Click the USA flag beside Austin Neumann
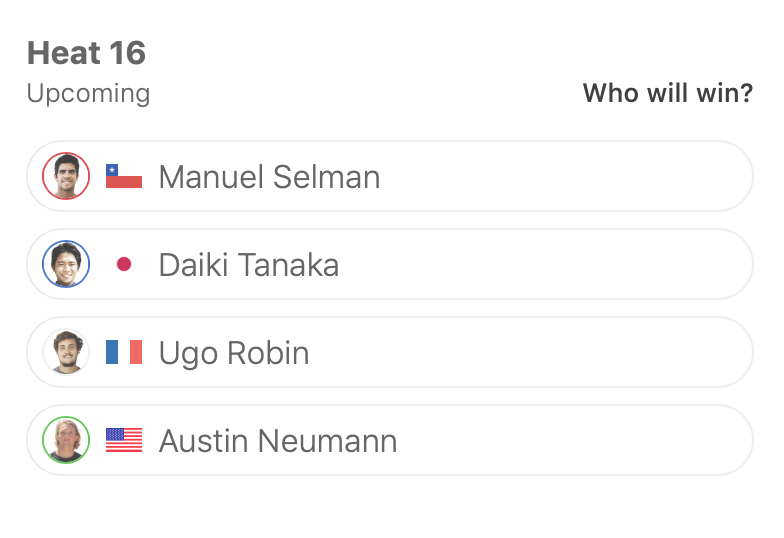The image size is (784, 538). 124,441
